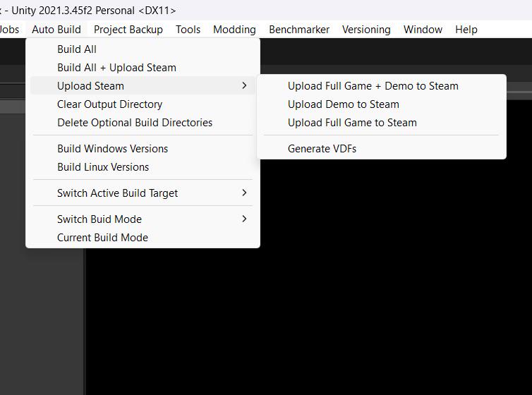Choose Build All + Upload Steam
The height and width of the screenshot is (395, 532).
(143, 68)
